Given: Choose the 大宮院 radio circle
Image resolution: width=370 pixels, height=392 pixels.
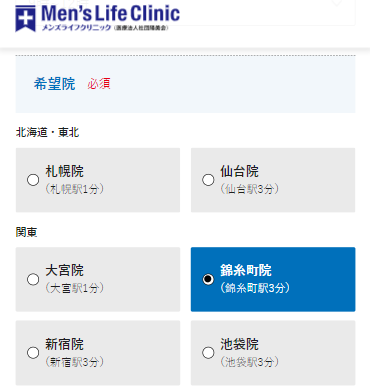Looking at the screenshot, I should tap(33, 279).
